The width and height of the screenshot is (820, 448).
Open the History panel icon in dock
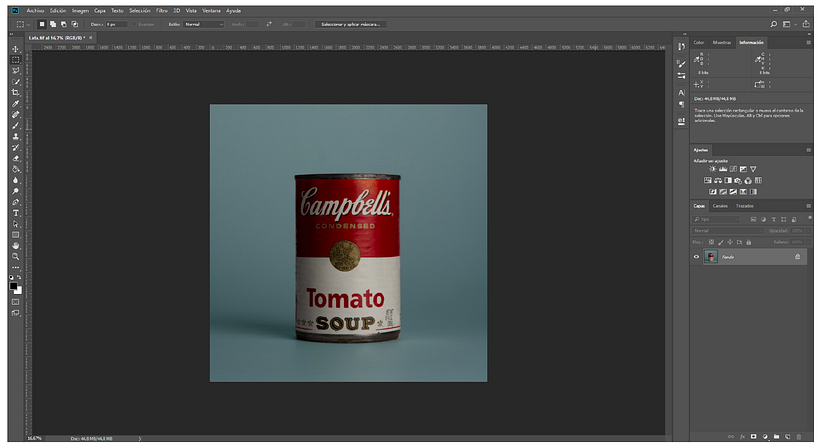pos(681,47)
